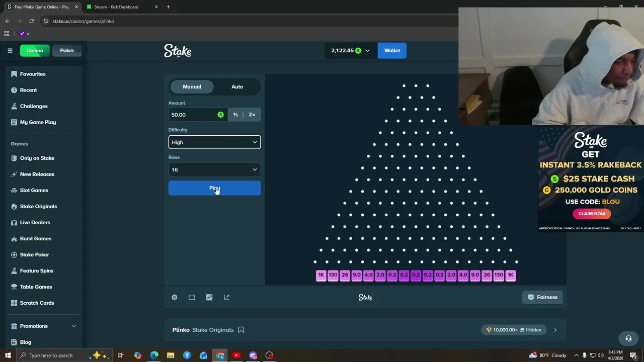Open the hamburger sidebar menu
Image resolution: width=644 pixels, height=362 pixels.
tap(10, 50)
